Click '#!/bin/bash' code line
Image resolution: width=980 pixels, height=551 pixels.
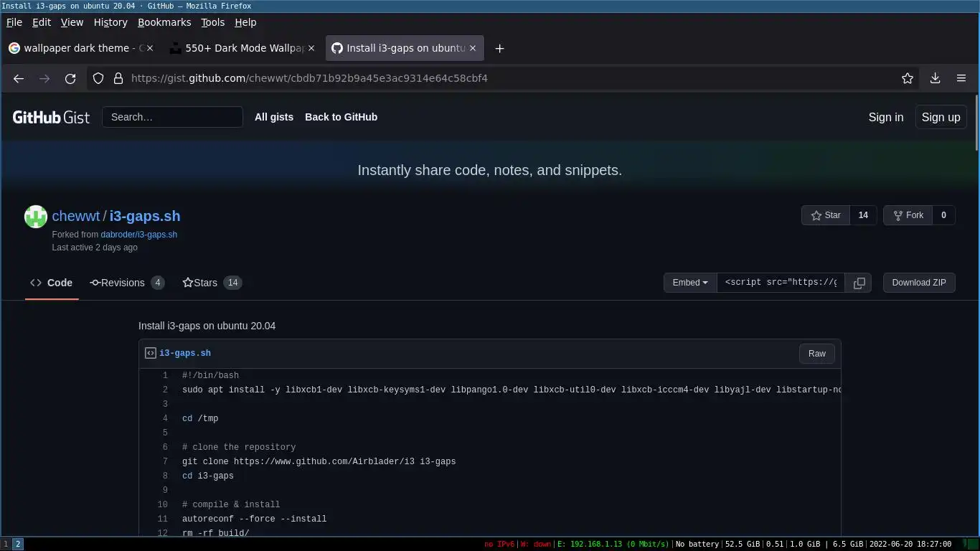pyautogui.click(x=210, y=375)
